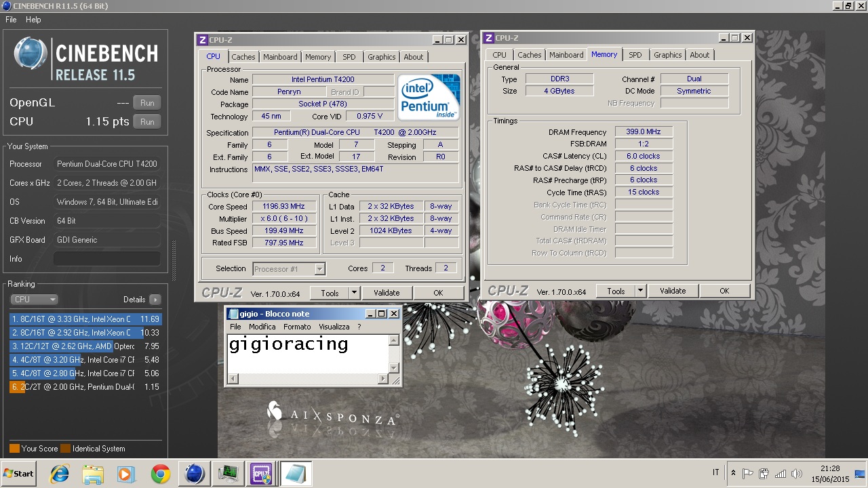
Task: Click Notepad vertical scrollbar up arrow
Action: (x=394, y=340)
